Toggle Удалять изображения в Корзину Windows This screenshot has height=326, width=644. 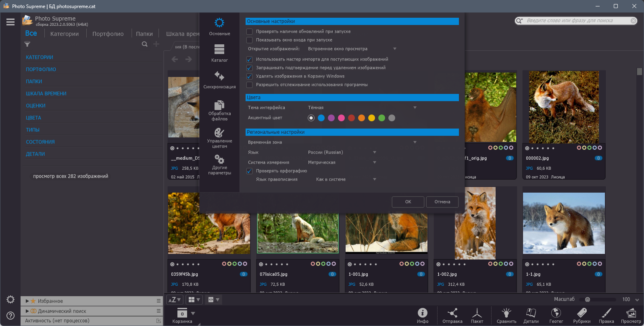pos(249,76)
